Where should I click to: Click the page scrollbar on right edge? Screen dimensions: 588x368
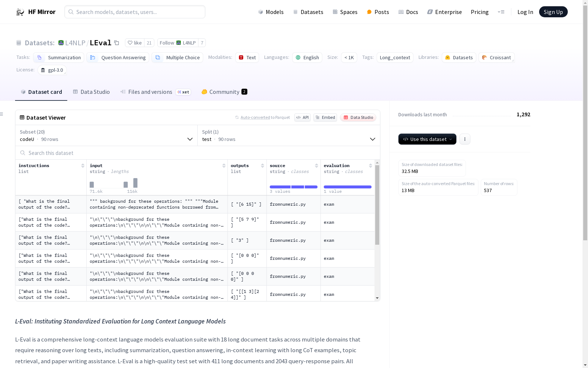(585, 123)
